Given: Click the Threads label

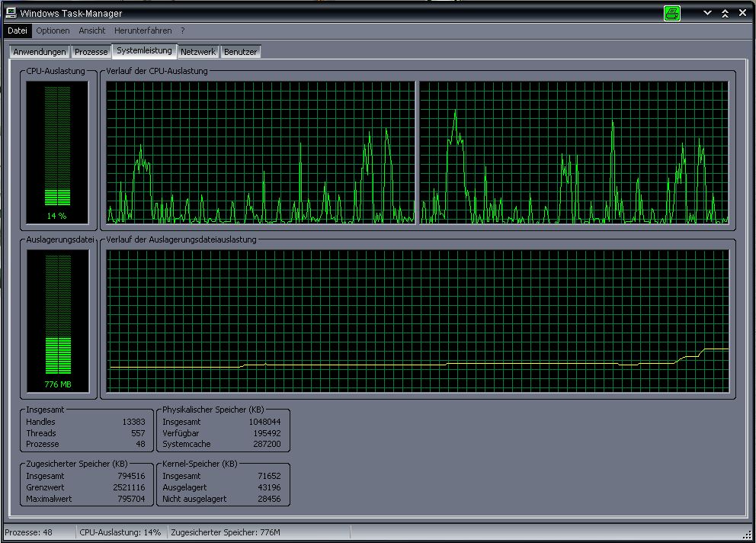Looking at the screenshot, I should point(41,433).
